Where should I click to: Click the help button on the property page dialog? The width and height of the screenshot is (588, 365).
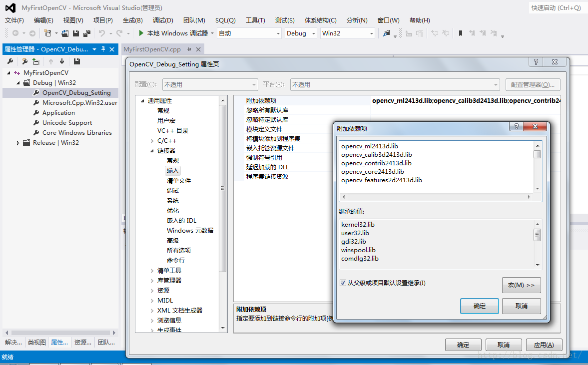coord(536,62)
